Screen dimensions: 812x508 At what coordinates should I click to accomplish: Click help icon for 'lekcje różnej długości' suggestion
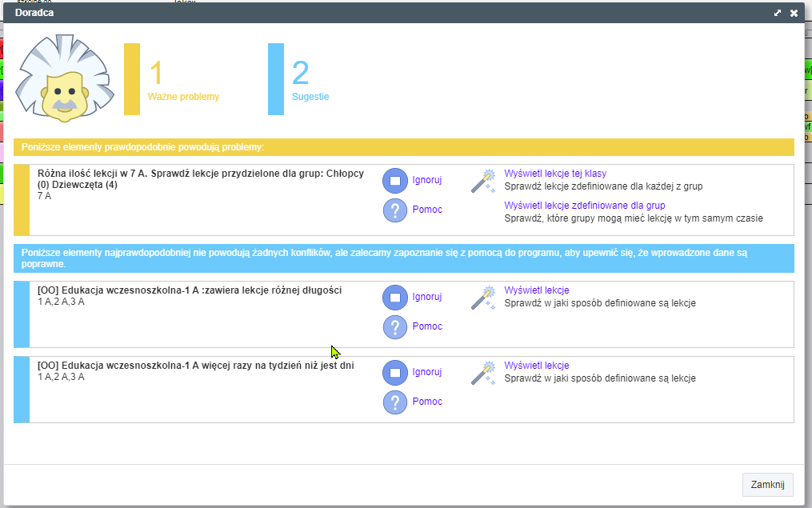click(x=395, y=327)
